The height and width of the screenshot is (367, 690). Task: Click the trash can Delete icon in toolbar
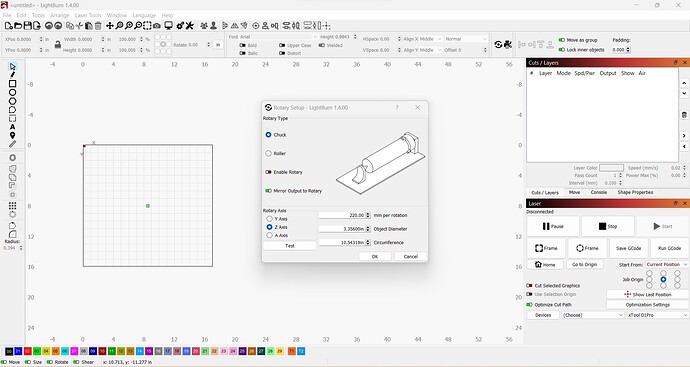(98, 26)
